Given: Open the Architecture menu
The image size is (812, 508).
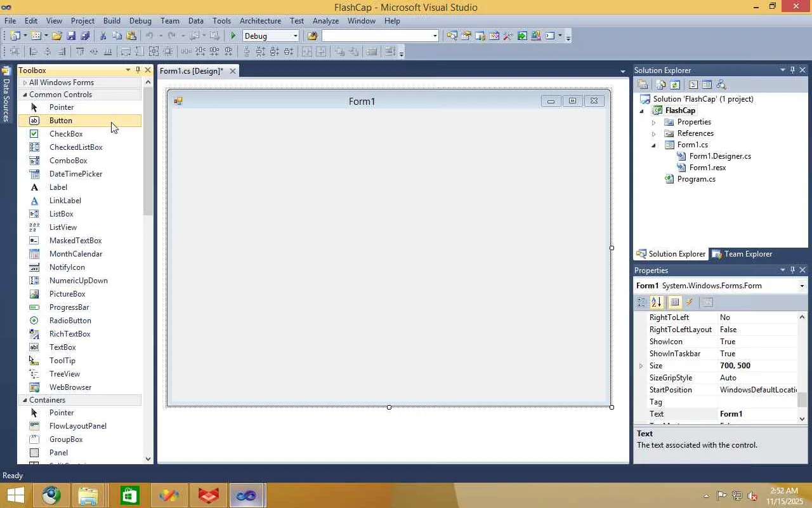Looking at the screenshot, I should [260, 21].
